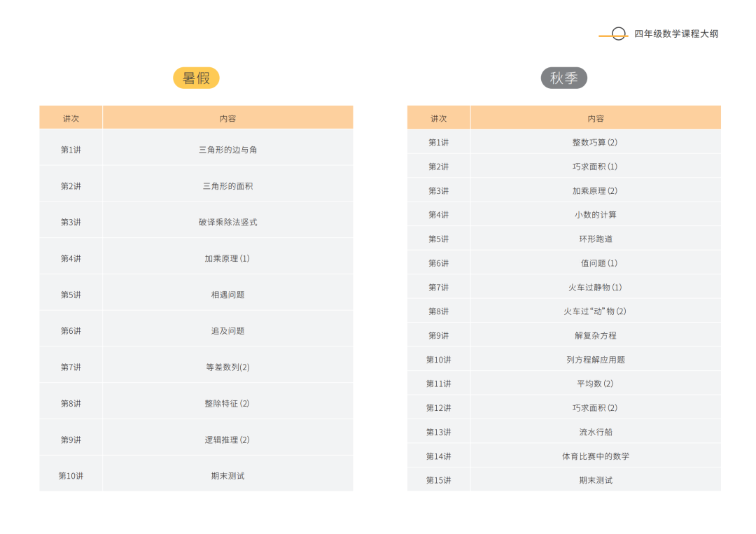Click the circle icon beside 四年级数学课程大纲
The width and height of the screenshot is (756, 534).
click(x=618, y=34)
